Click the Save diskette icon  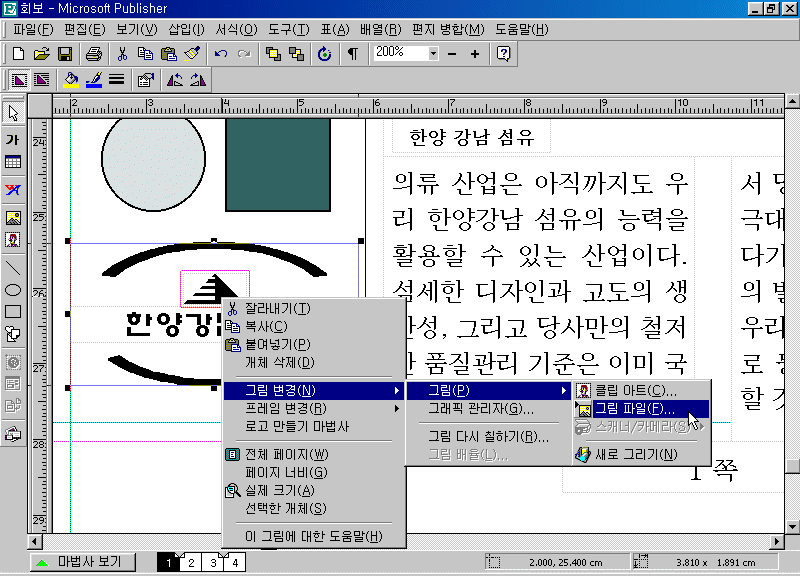pyautogui.click(x=65, y=54)
